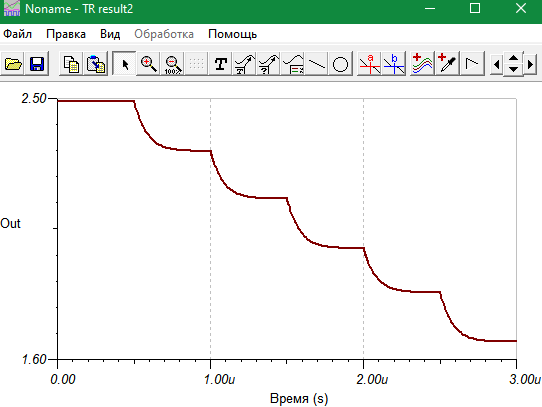The image size is (542, 407).
Task: Click the 0.00 x-axis value
Action: coord(63,379)
